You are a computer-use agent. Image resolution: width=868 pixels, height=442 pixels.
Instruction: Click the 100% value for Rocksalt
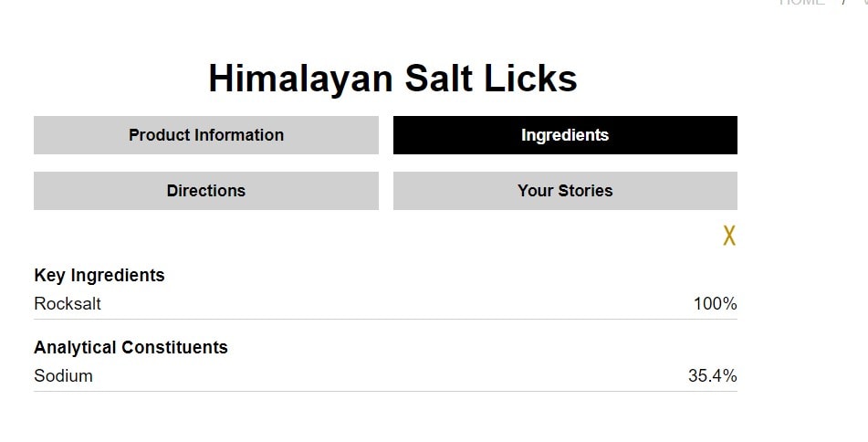click(x=715, y=304)
